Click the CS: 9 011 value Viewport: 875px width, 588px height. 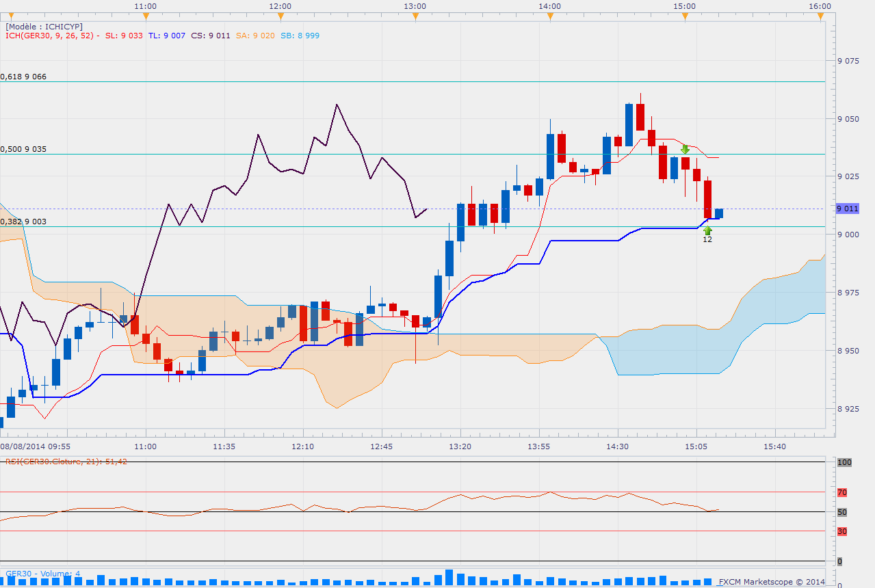coord(211,36)
